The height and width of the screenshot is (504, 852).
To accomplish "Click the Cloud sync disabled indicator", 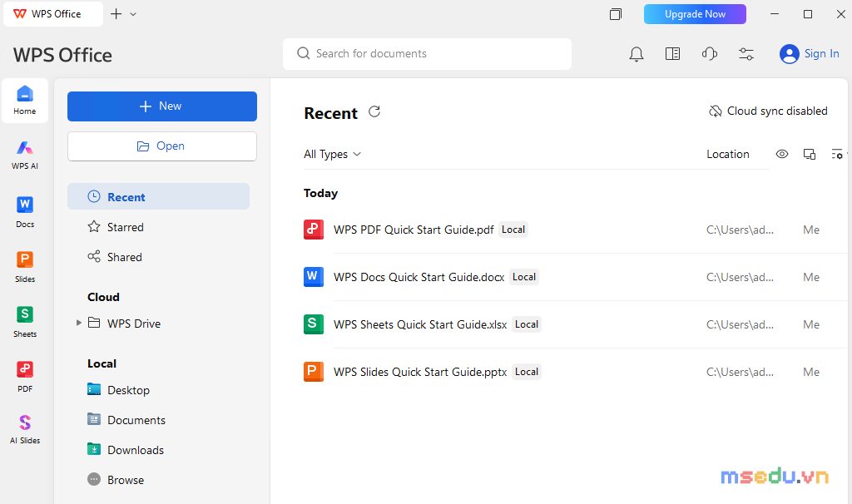I will coord(768,111).
